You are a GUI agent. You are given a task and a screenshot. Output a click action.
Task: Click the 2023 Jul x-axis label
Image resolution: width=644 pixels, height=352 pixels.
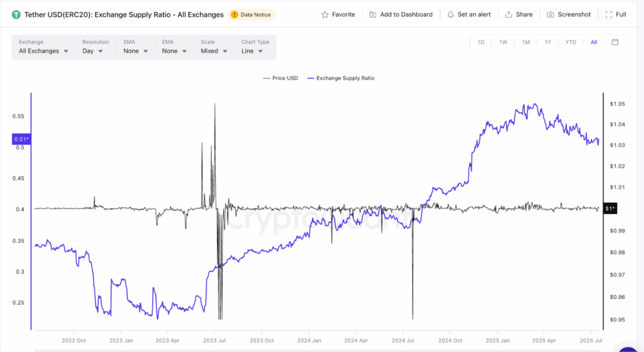[214, 341]
